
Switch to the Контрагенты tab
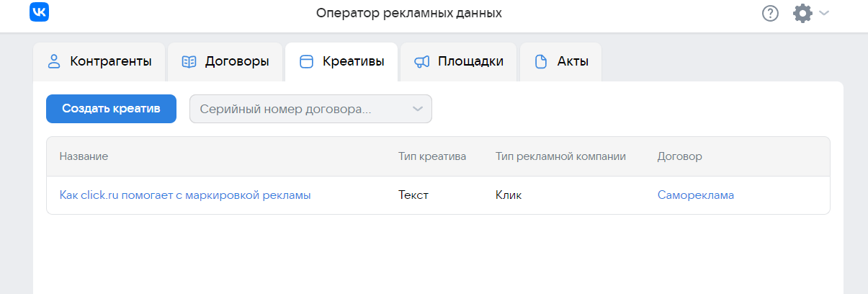tap(99, 61)
